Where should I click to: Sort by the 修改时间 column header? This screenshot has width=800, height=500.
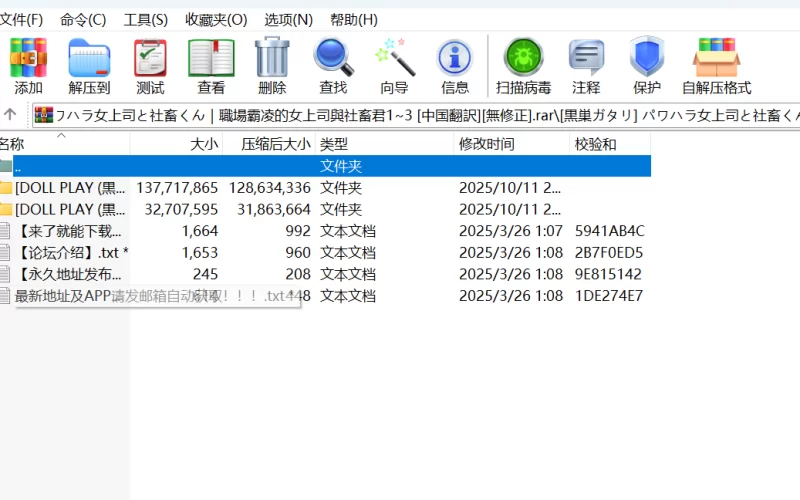coord(512,144)
